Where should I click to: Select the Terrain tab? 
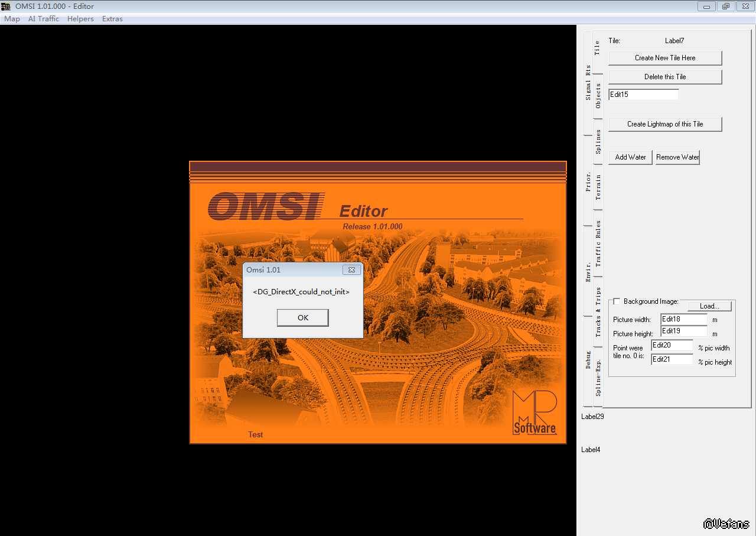click(x=598, y=187)
